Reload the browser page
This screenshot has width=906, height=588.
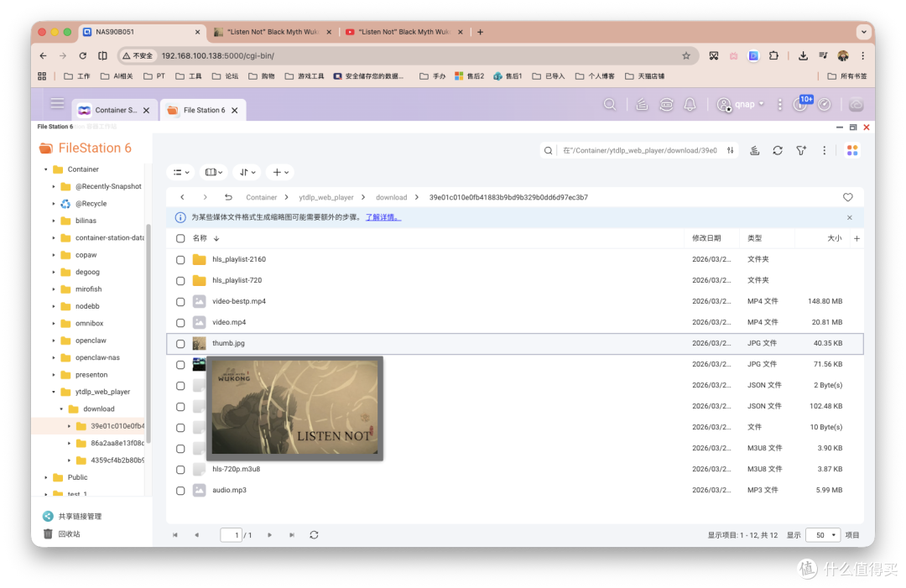tap(82, 55)
